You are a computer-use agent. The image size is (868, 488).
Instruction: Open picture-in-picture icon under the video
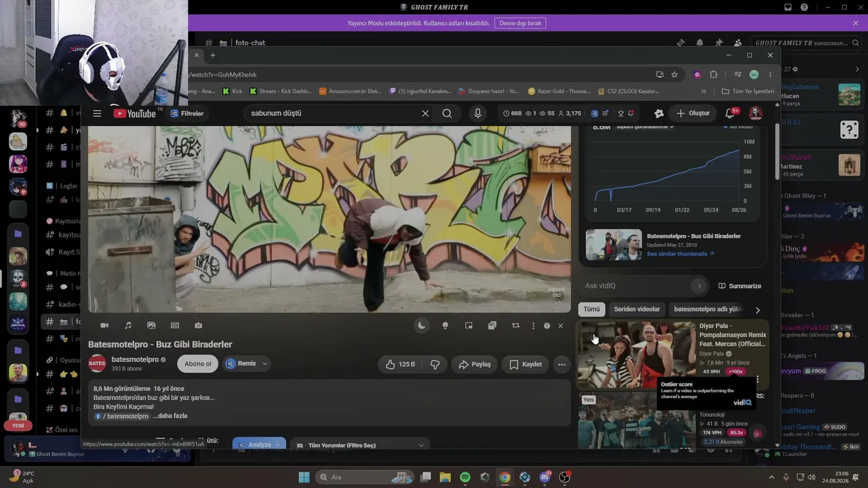tap(469, 325)
